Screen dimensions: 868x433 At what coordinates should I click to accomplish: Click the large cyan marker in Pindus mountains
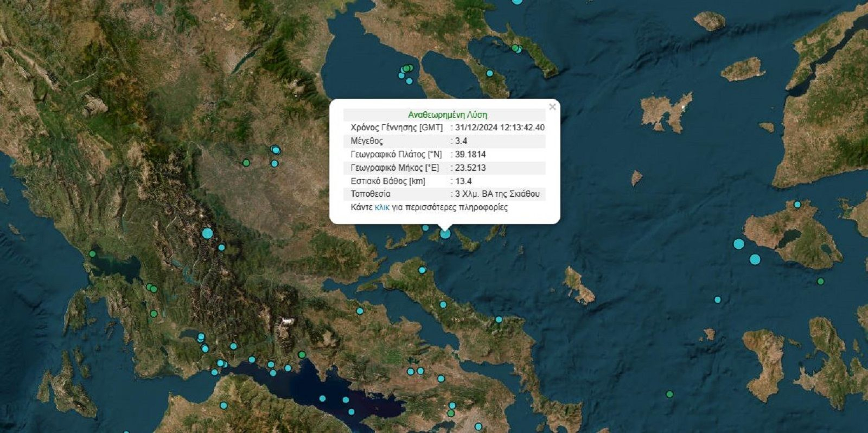click(207, 233)
